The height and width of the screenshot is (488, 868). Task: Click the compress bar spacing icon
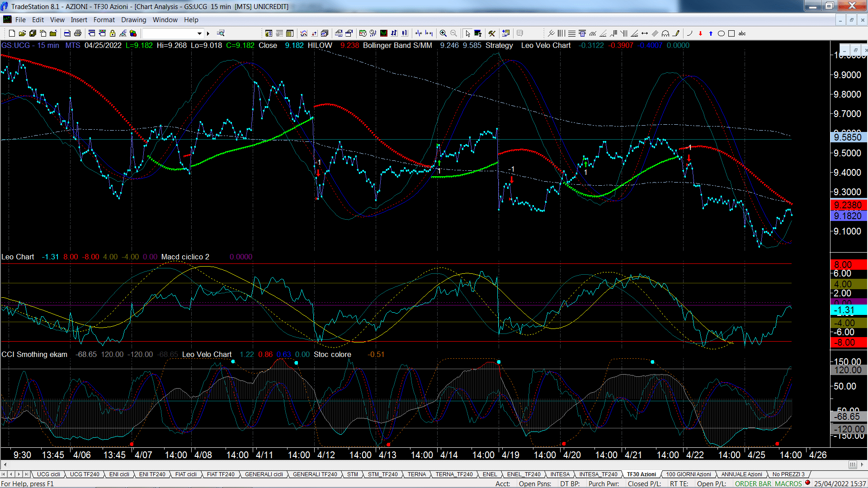click(419, 33)
